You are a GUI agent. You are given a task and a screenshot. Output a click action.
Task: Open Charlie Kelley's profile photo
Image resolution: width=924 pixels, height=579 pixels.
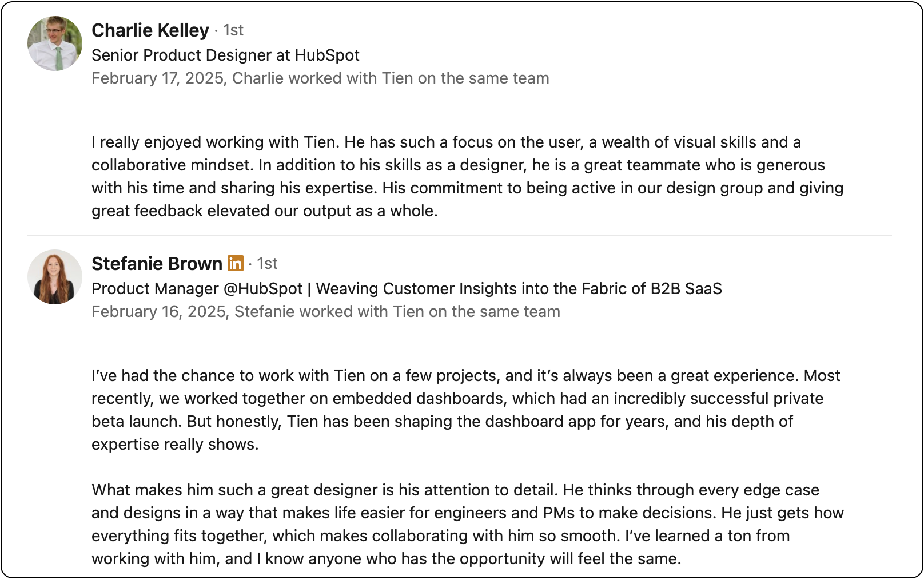point(55,43)
